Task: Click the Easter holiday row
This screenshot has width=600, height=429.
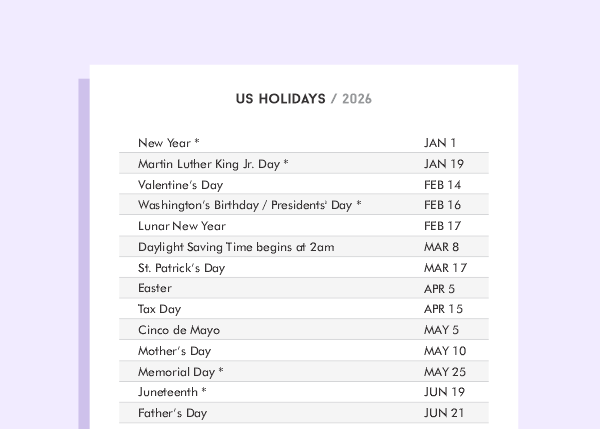Action: [155, 288]
